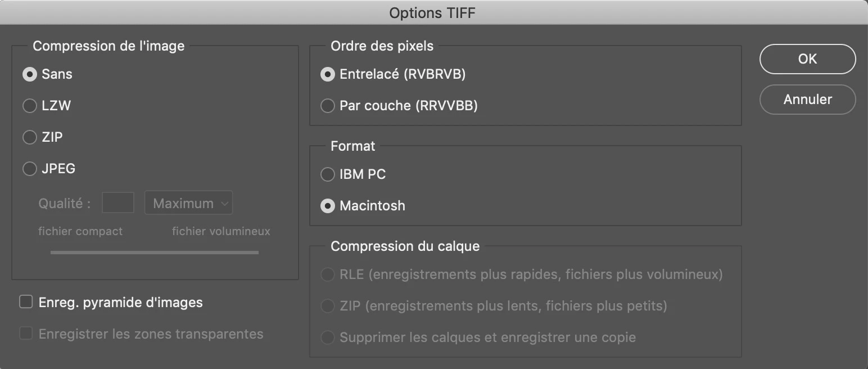
Task: Select ZIP image compression
Action: click(30, 137)
